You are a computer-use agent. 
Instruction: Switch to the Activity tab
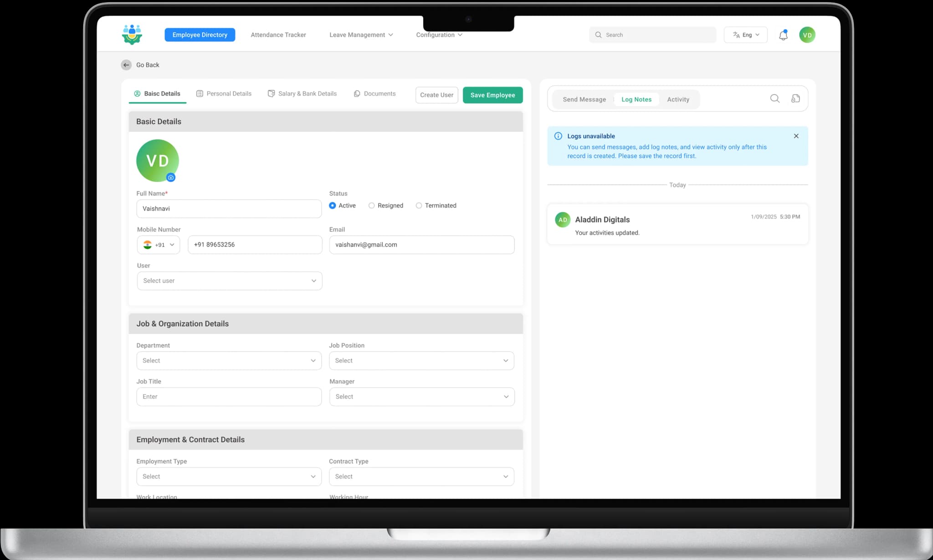click(678, 100)
